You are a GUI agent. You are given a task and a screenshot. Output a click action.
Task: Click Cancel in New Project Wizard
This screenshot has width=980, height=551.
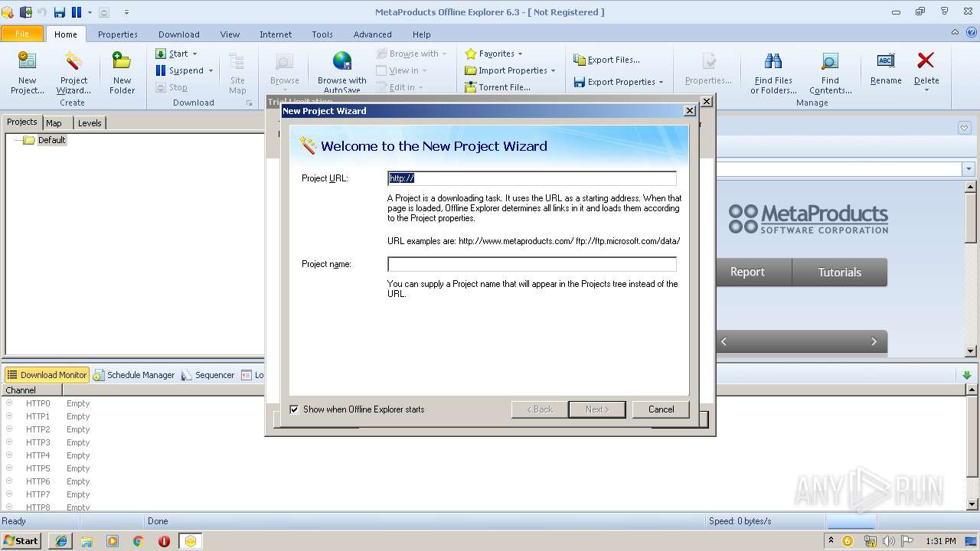pos(661,409)
